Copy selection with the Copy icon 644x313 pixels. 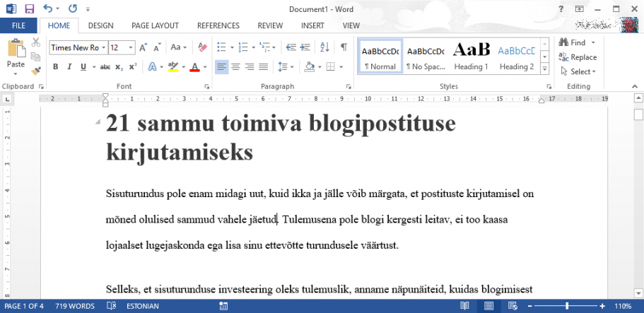[x=36, y=57]
